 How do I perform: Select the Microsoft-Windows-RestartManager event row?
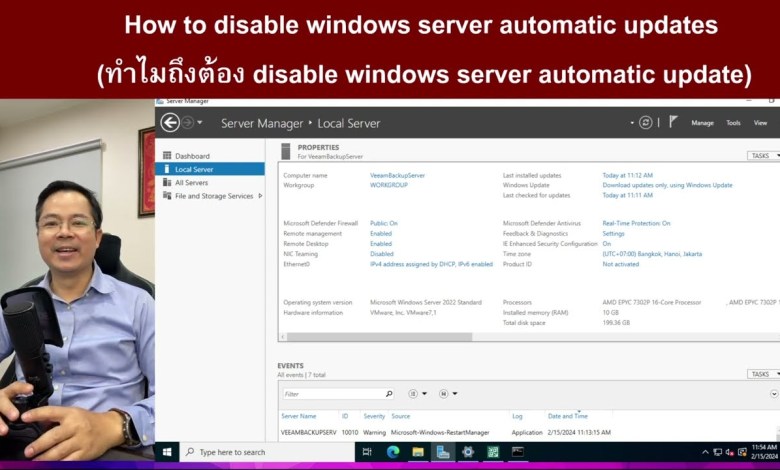click(x=529, y=433)
